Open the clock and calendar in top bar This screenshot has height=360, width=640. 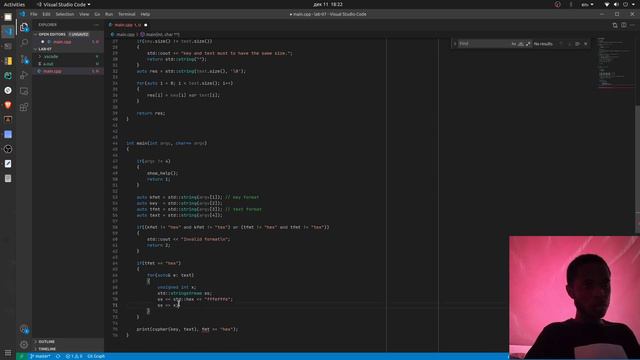click(328, 4)
